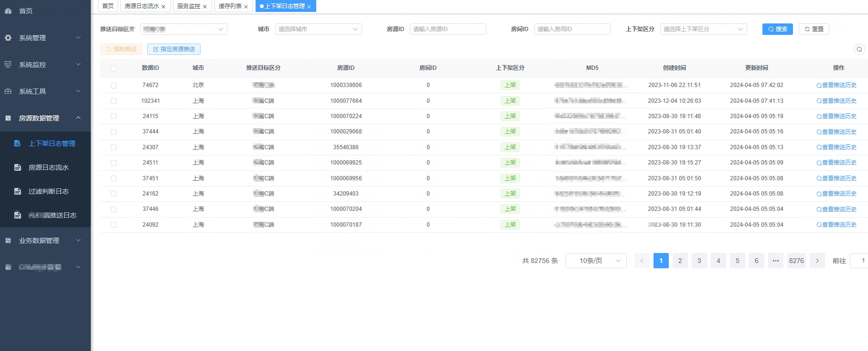Click the 业务数据管理 sidebar icon
Screen dimensions: 868x351
(x=8, y=240)
